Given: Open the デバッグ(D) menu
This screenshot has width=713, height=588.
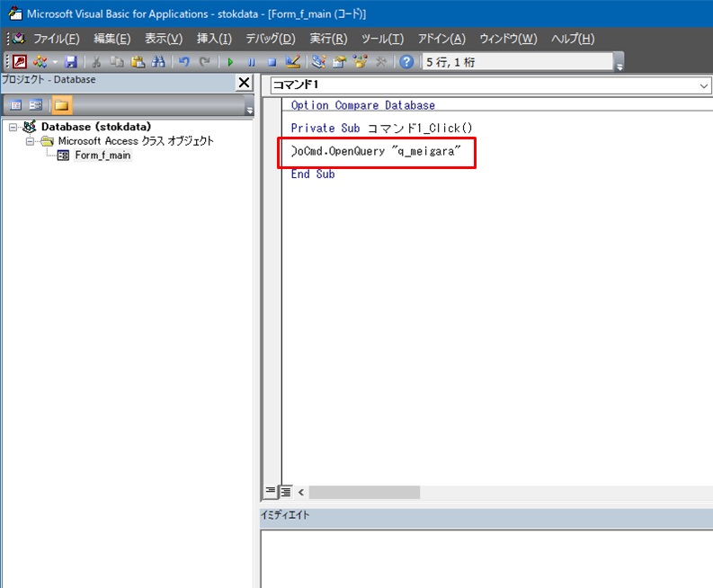Looking at the screenshot, I should coord(271,39).
